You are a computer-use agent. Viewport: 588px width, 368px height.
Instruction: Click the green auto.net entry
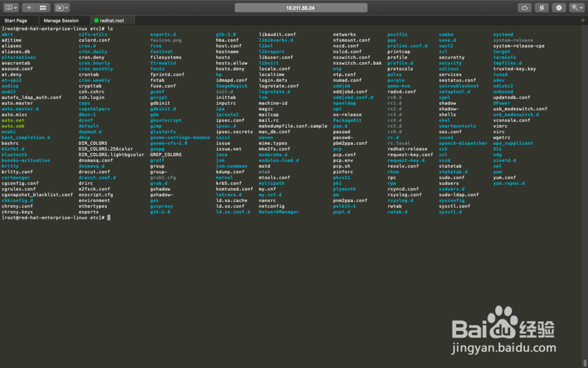tap(13, 120)
